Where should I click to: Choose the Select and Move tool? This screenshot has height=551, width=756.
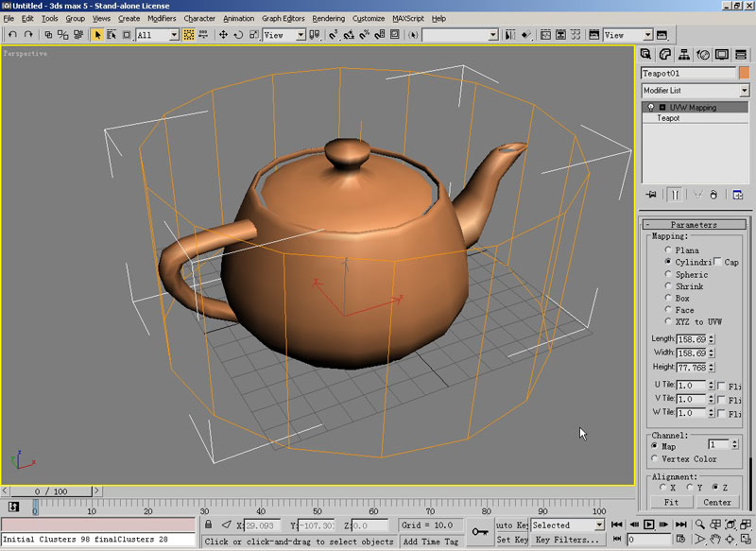[x=223, y=35]
